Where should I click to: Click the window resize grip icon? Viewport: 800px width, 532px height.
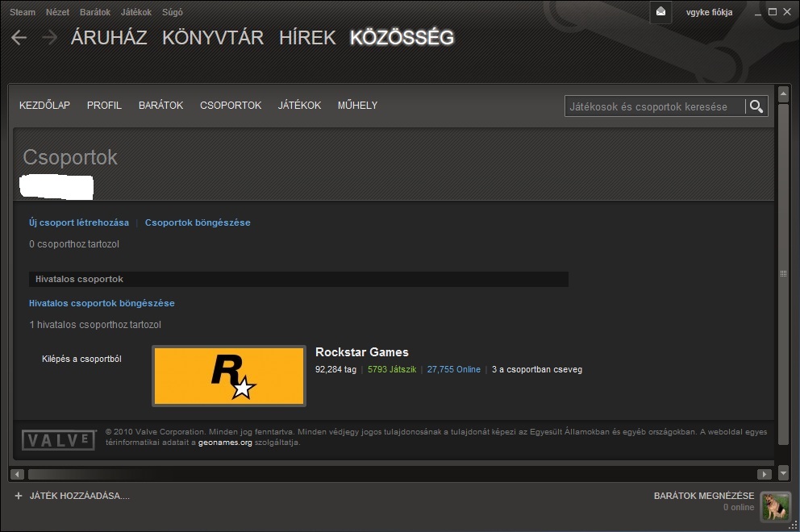[x=794, y=525]
